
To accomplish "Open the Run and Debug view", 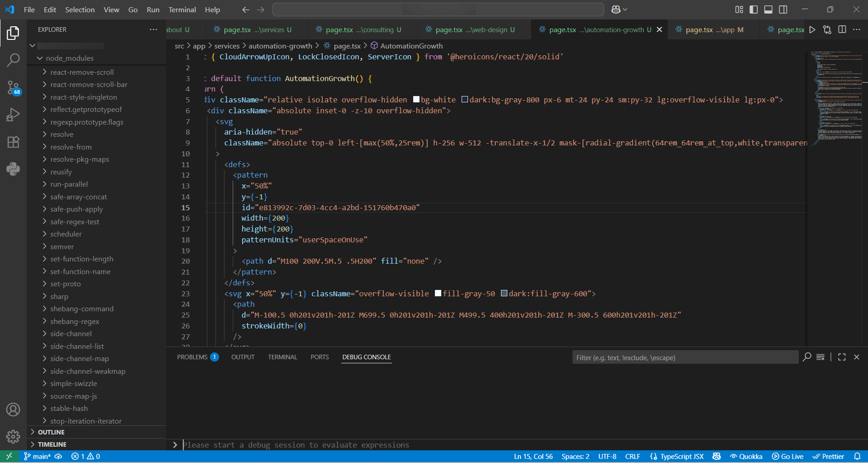I will (x=13, y=115).
